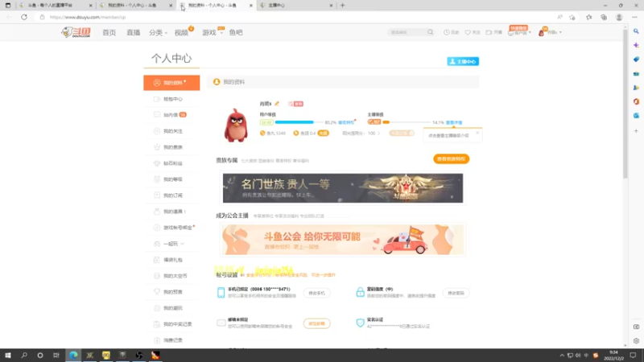Click the 查看详情 link beside 14.1%

[454, 123]
